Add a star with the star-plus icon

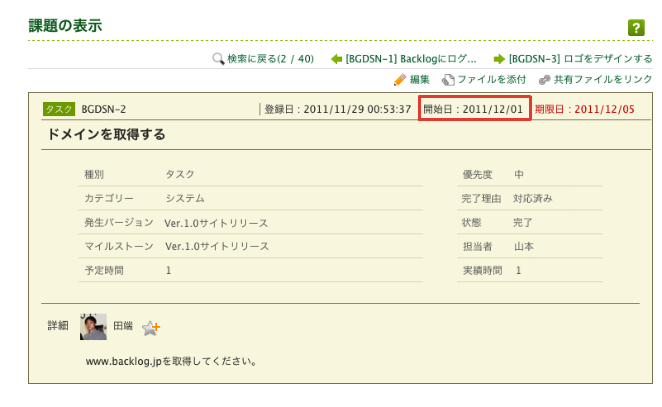(151, 328)
